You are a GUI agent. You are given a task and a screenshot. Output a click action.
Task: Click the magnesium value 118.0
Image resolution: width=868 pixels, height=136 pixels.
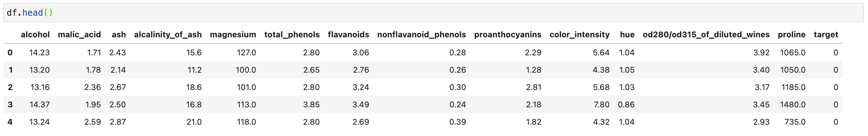(246, 122)
